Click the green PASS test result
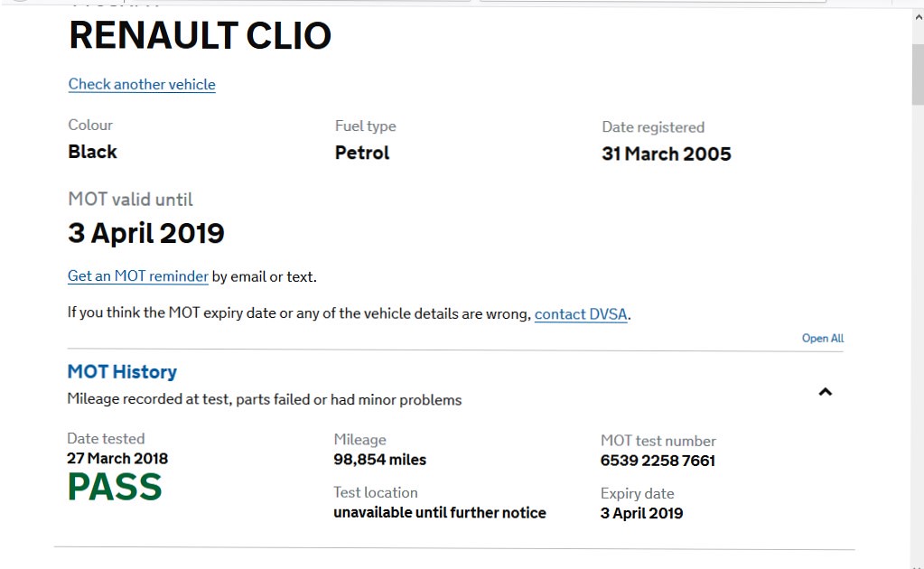This screenshot has height=569, width=924. coord(115,488)
